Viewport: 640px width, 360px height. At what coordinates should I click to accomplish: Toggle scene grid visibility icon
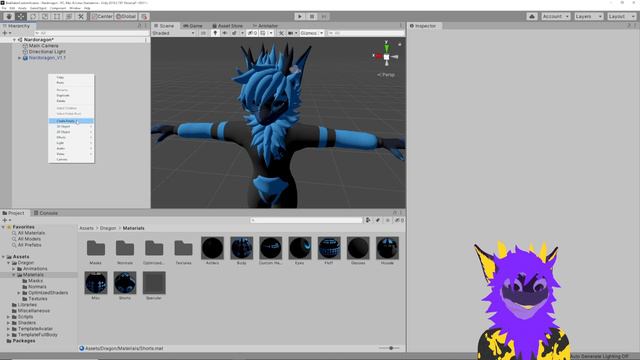(x=263, y=33)
